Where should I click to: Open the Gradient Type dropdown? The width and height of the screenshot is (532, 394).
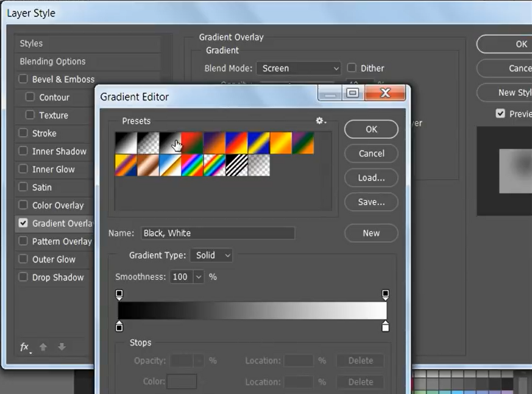click(211, 255)
